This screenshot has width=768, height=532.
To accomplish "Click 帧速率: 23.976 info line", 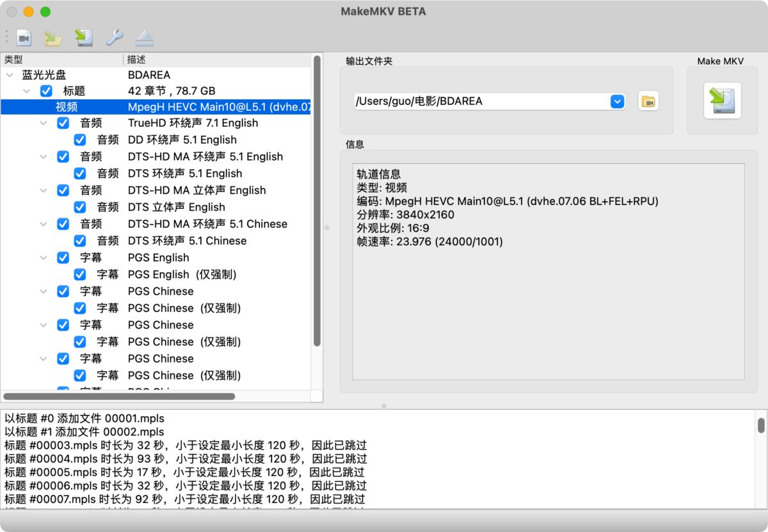I will pyautogui.click(x=429, y=241).
